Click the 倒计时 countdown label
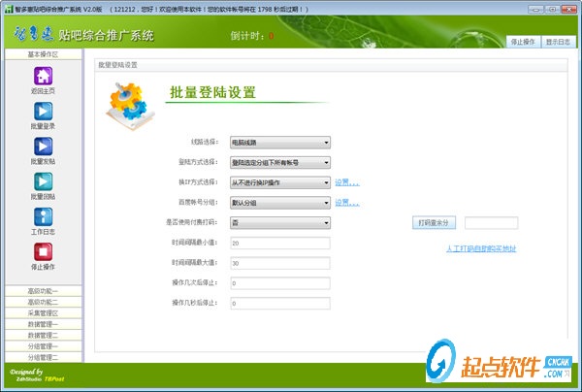The height and width of the screenshot is (392, 582). point(247,36)
